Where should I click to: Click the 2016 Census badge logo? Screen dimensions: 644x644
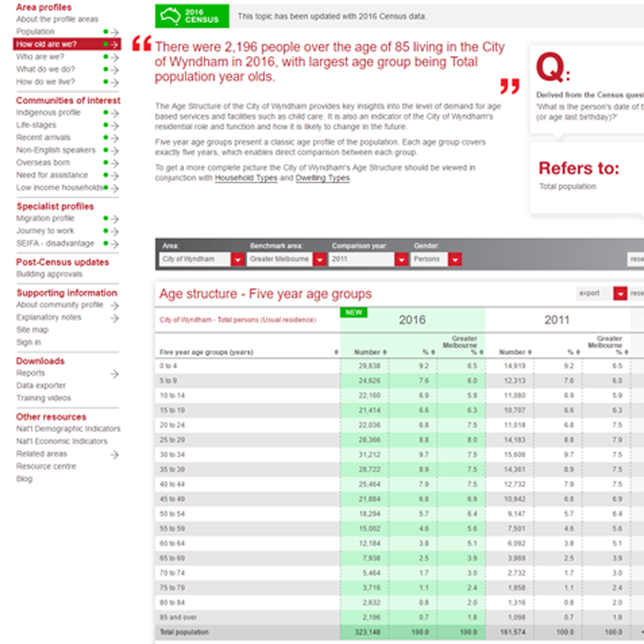tap(191, 16)
